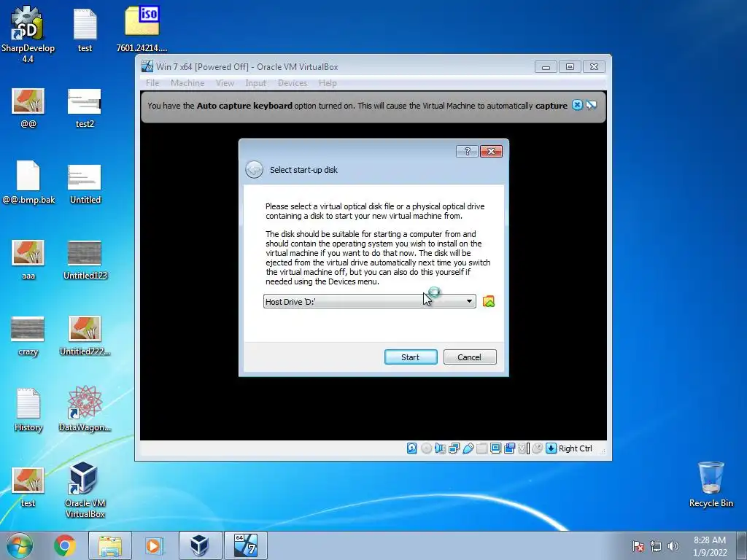Click the Right Ctrl host key label

click(x=575, y=448)
